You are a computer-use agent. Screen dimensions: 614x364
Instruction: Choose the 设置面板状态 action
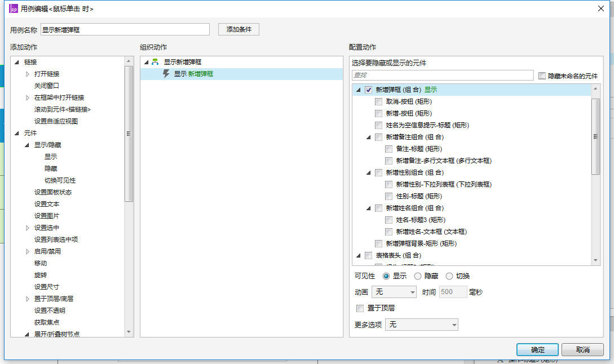[53, 192]
